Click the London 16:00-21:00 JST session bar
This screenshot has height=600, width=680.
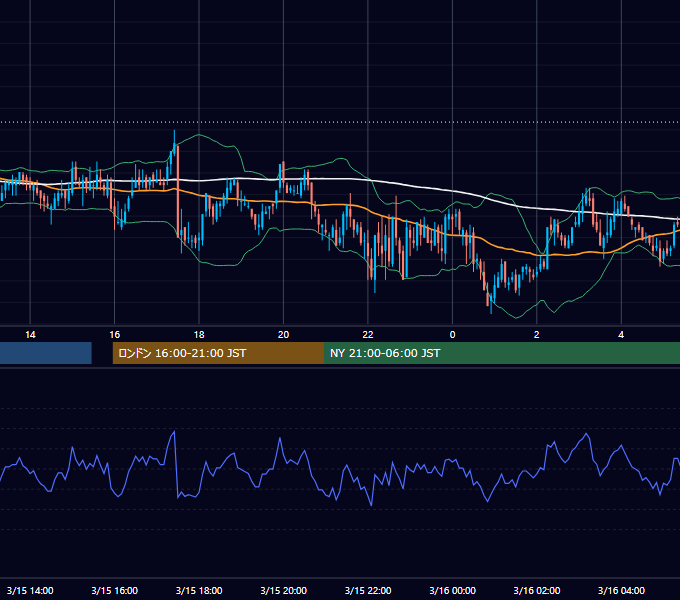coord(218,353)
